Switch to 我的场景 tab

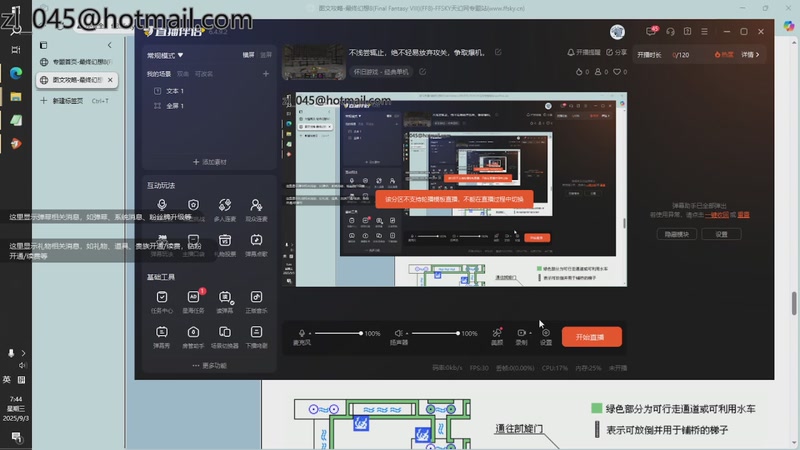(x=159, y=74)
